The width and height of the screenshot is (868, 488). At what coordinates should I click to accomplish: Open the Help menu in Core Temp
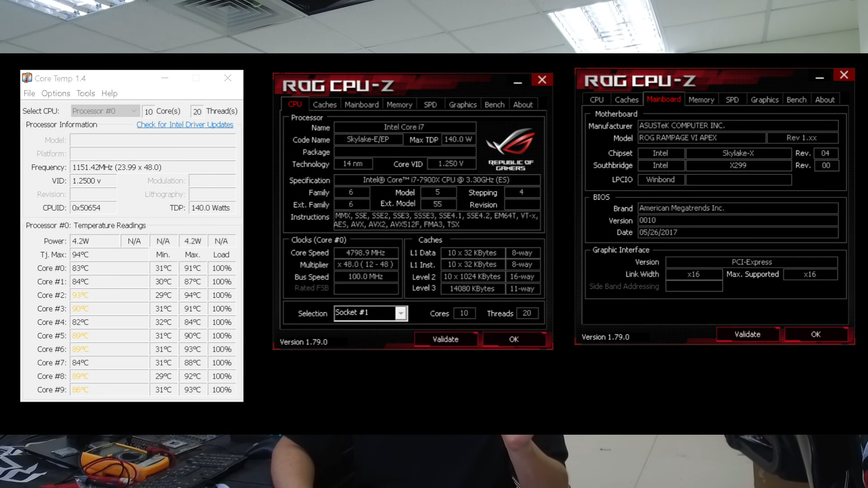pos(109,93)
